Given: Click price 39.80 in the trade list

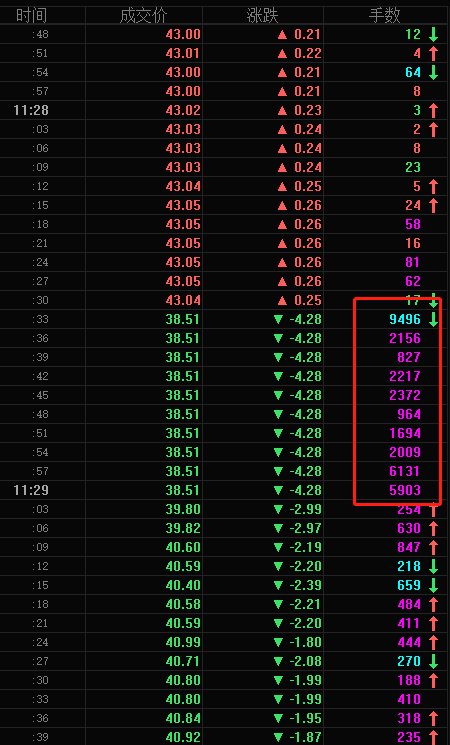Looking at the screenshot, I should [x=183, y=509].
